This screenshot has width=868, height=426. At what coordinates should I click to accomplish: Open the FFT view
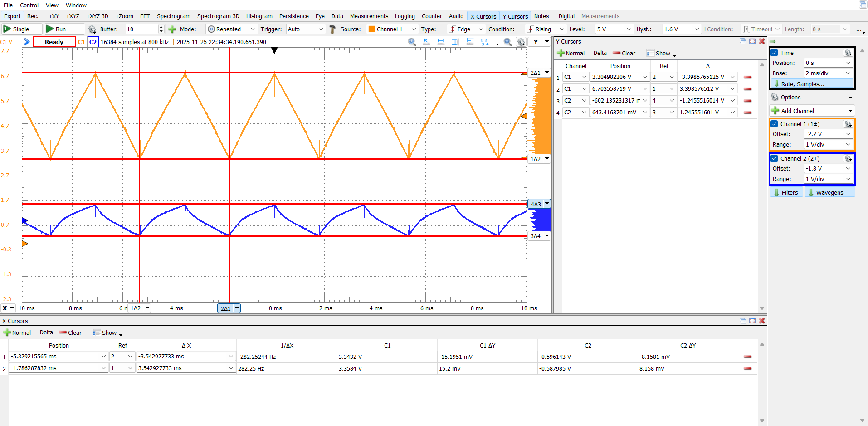[145, 16]
